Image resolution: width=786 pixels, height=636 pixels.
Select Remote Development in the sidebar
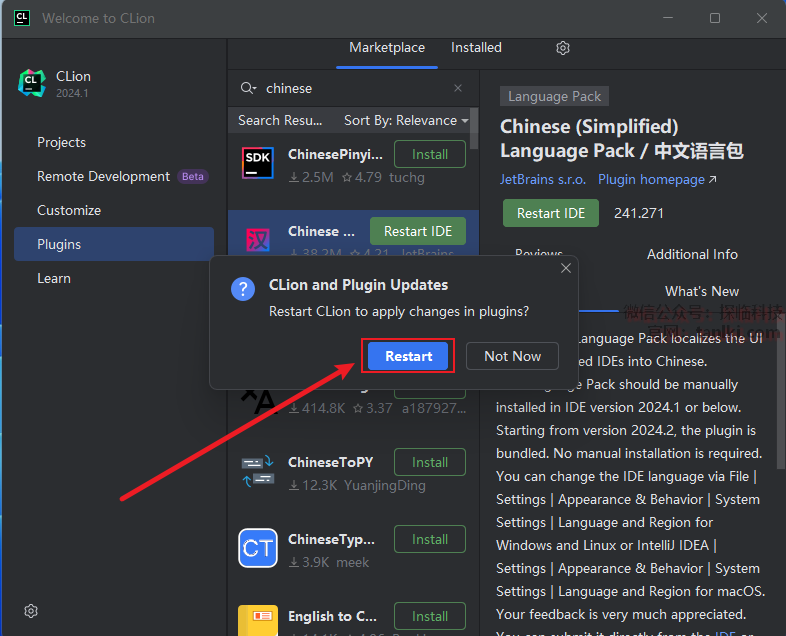[104, 176]
